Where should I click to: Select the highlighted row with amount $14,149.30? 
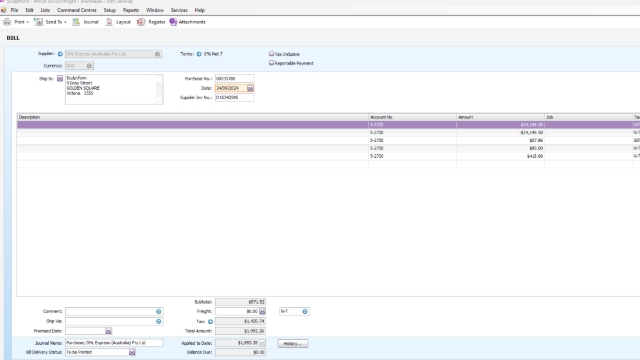[x=329, y=125]
